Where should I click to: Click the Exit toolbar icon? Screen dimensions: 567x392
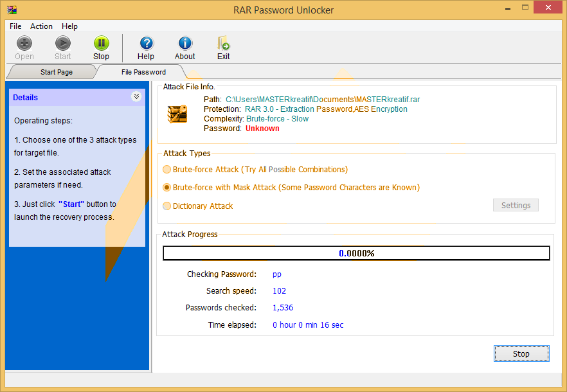point(224,44)
